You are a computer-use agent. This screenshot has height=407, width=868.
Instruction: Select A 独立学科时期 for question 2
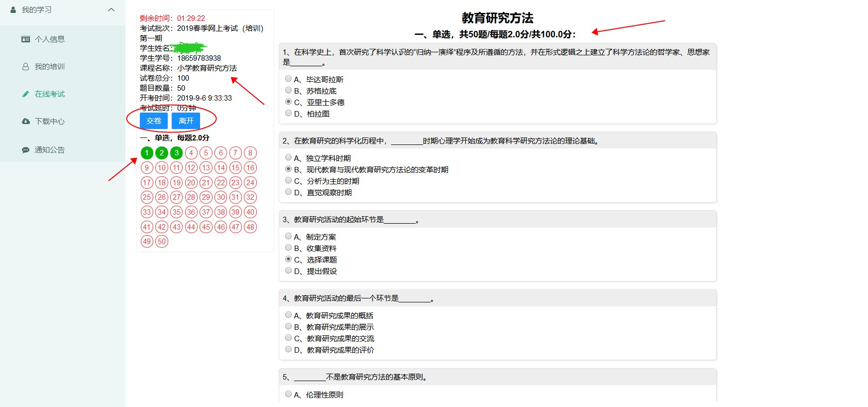[288, 157]
